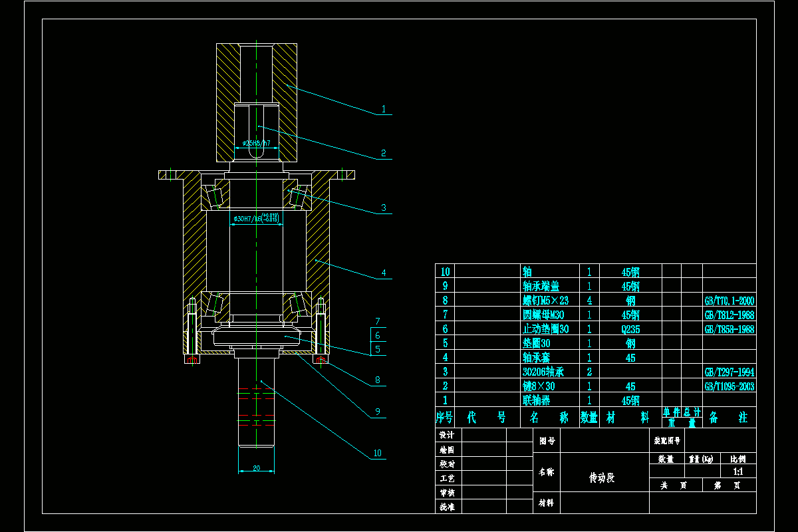Click parts list header "备 注"
This screenshot has height=532, width=798.
pyautogui.click(x=729, y=418)
